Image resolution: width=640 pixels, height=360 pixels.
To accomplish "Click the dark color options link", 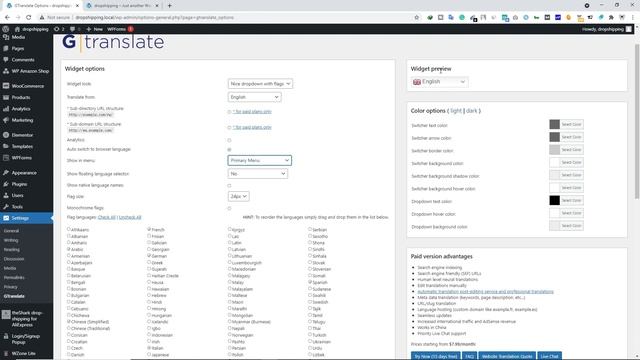I will (x=471, y=111).
